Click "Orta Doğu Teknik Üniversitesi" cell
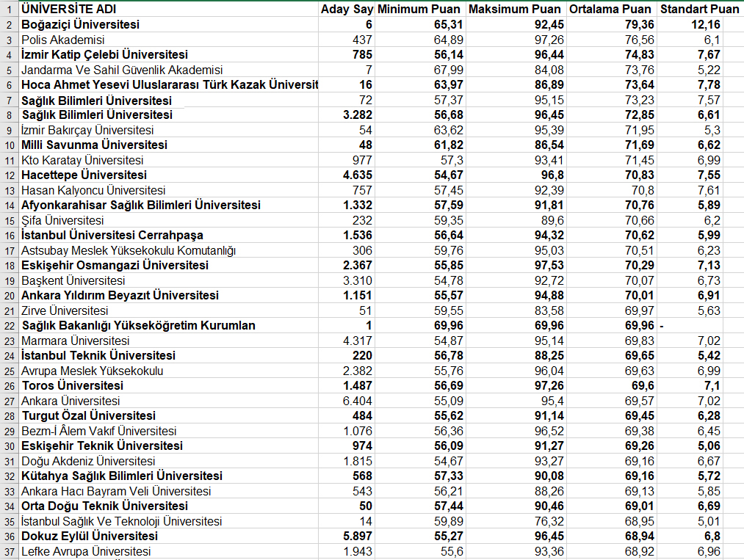Screen dimensions: 744x560 point(169,506)
